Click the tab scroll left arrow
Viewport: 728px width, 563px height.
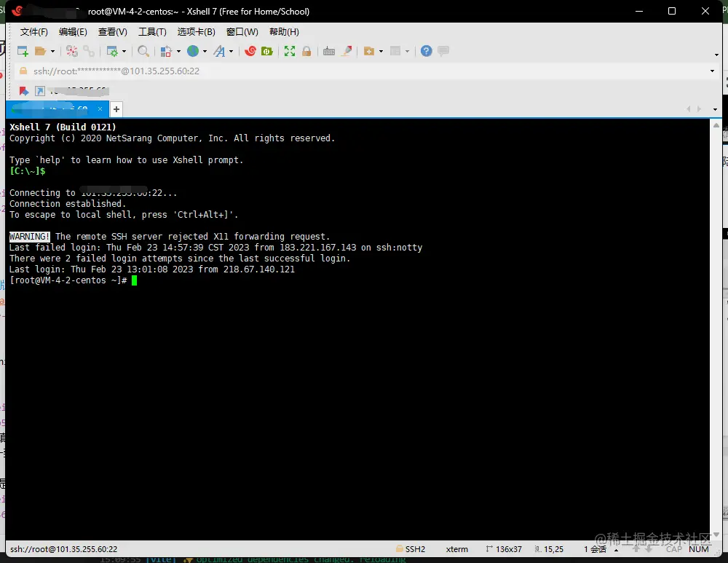point(688,109)
